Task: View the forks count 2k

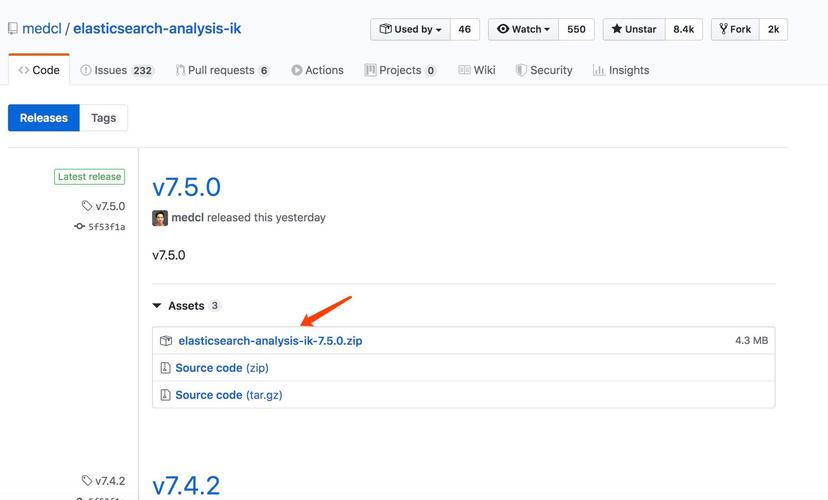Action: 773,30
